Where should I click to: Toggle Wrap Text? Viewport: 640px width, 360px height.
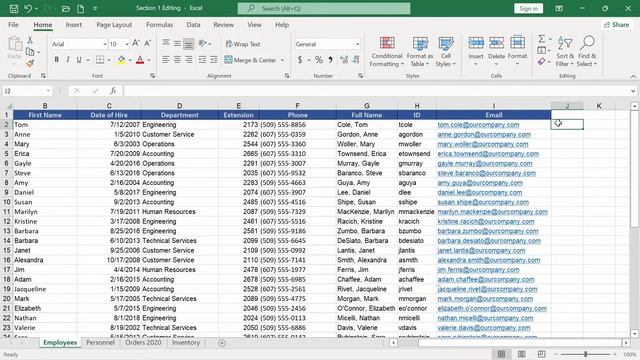[242, 44]
